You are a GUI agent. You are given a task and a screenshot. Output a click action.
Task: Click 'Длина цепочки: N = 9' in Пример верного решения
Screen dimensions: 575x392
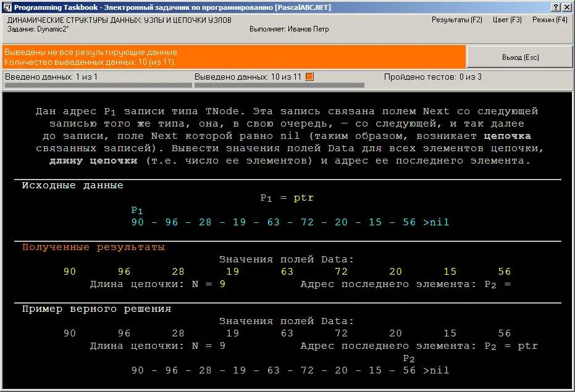[x=157, y=346]
